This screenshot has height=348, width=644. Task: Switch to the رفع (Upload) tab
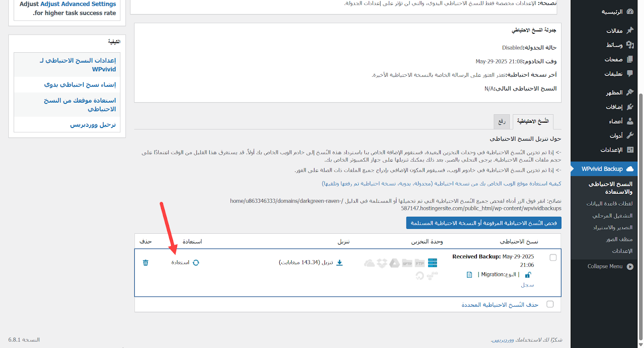click(502, 121)
